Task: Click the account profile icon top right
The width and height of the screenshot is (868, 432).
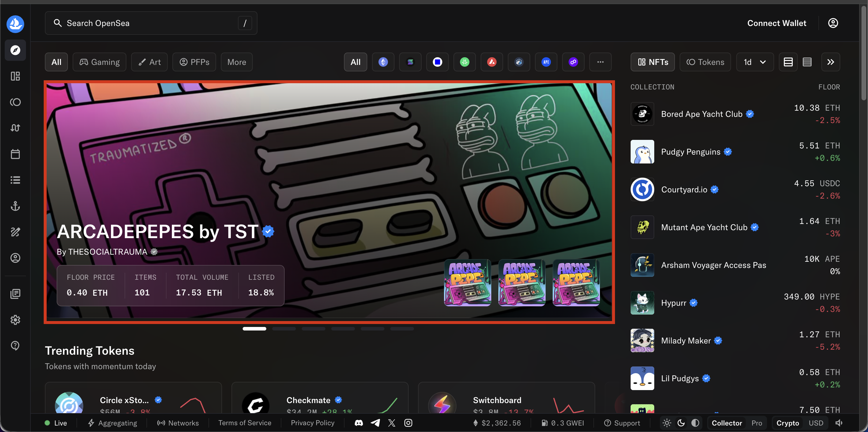Action: (x=833, y=23)
